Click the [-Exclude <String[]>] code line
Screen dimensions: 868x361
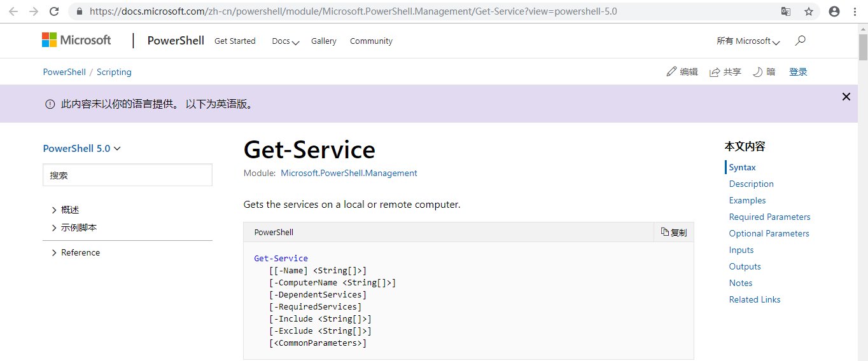[320, 331]
